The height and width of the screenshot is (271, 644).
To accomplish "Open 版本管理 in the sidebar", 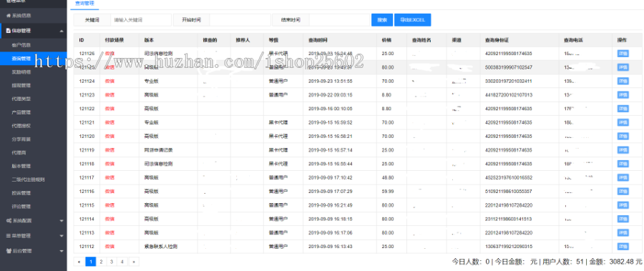I will point(21,166).
